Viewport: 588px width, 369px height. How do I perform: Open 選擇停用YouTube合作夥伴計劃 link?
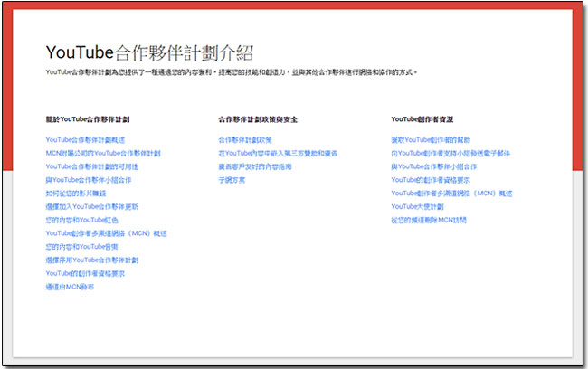tap(92, 260)
